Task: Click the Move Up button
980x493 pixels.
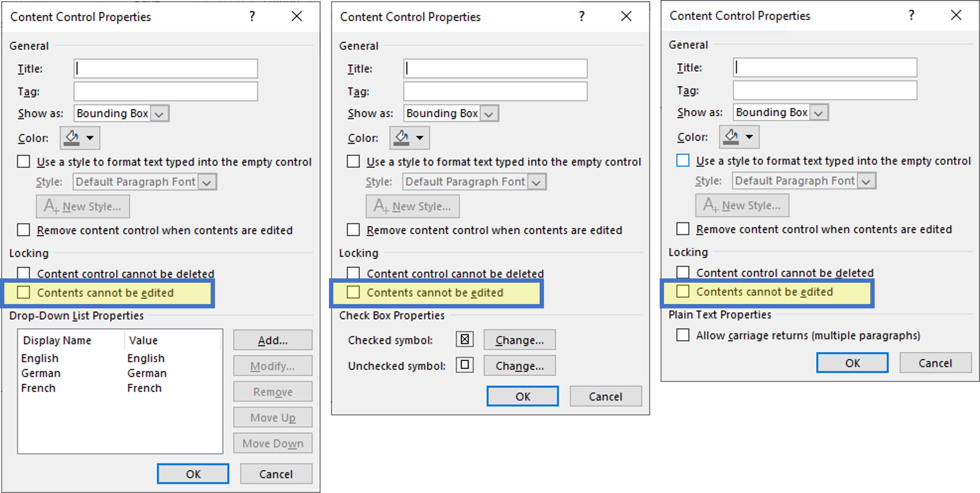Action: click(273, 417)
